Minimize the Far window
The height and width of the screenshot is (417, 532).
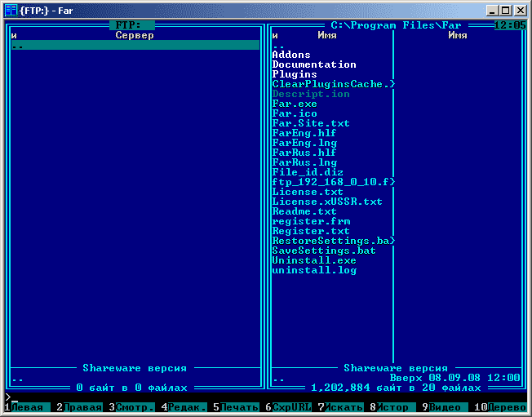coord(493,11)
